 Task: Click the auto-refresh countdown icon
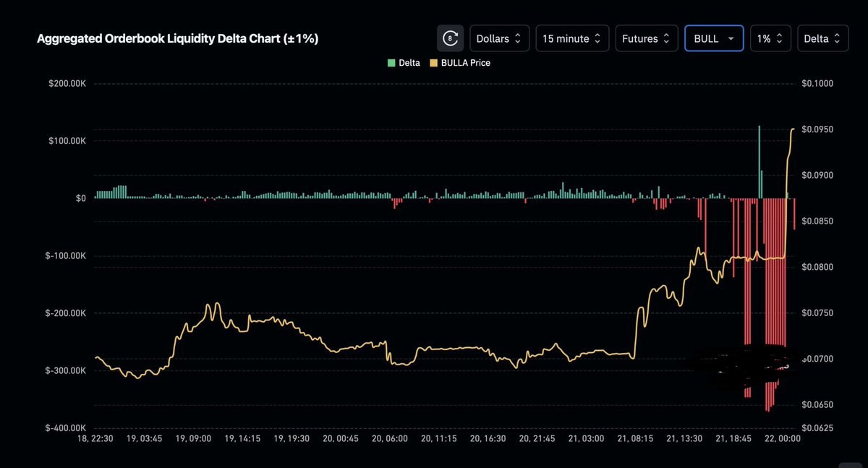coord(450,38)
